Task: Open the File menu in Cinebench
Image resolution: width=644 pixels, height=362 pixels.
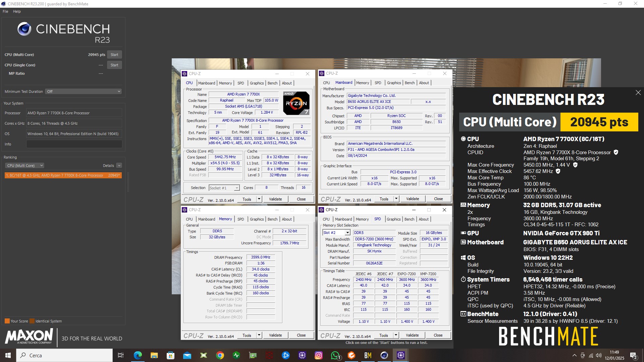Action: coord(5,11)
